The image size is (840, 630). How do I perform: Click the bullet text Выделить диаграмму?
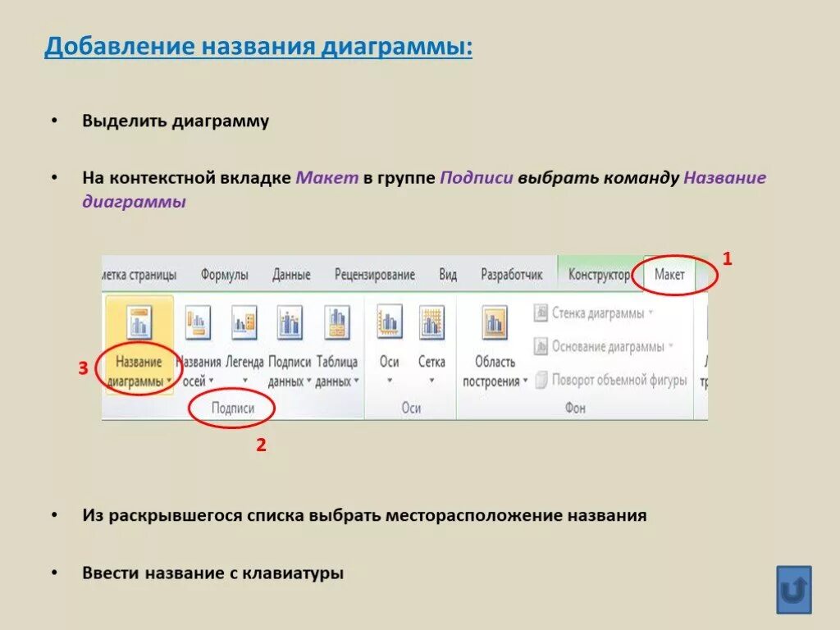pyautogui.click(x=176, y=121)
